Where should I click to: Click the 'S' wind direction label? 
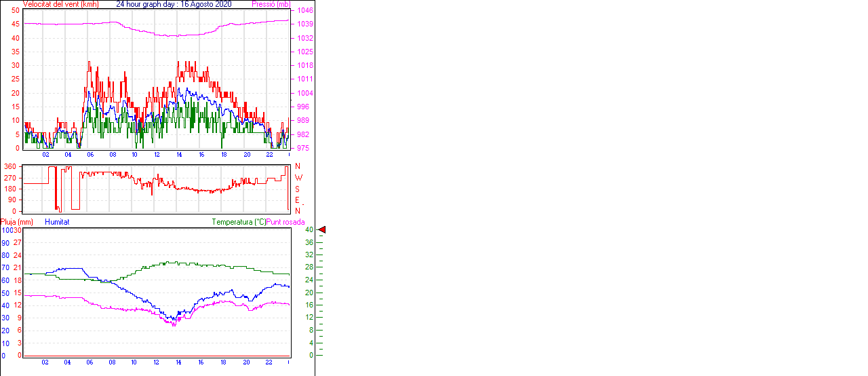pyautogui.click(x=298, y=189)
